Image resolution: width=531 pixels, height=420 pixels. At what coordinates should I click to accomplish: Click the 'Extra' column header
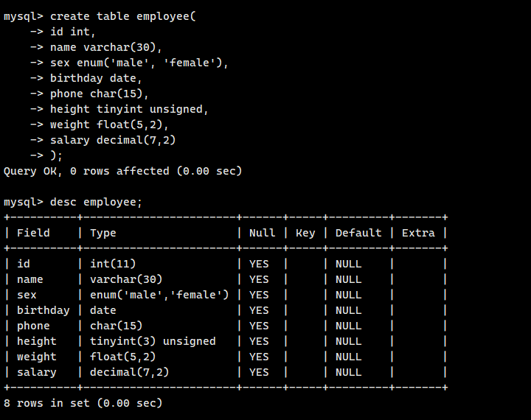pos(418,233)
